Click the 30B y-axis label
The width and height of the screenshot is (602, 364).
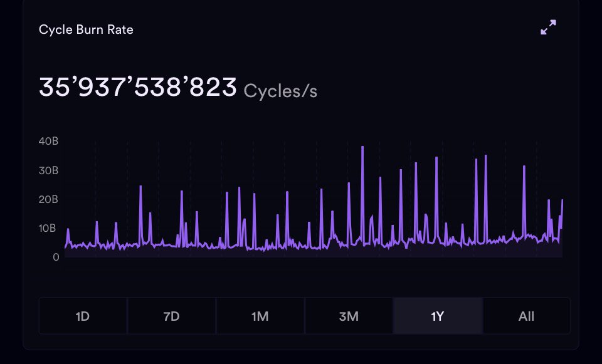tap(48, 170)
